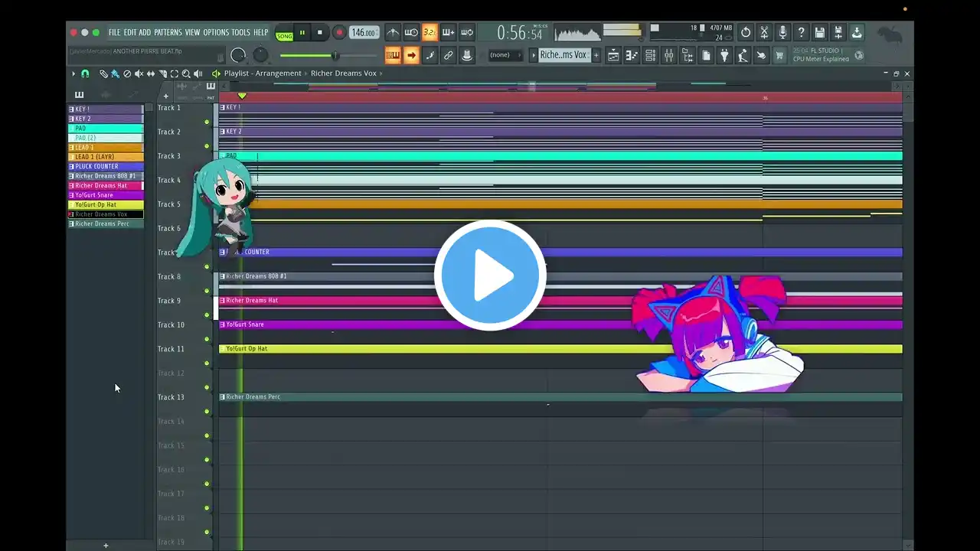
Task: Open the playlist options arrow menu
Action: point(73,73)
